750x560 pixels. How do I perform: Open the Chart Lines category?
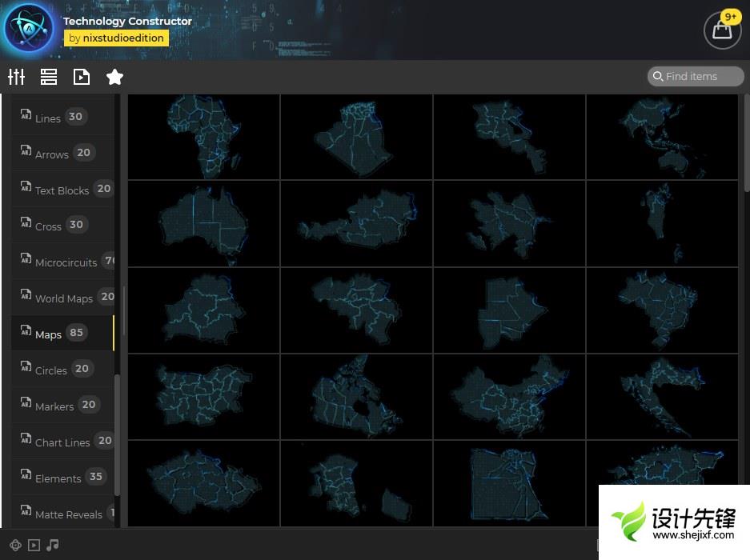coord(62,442)
